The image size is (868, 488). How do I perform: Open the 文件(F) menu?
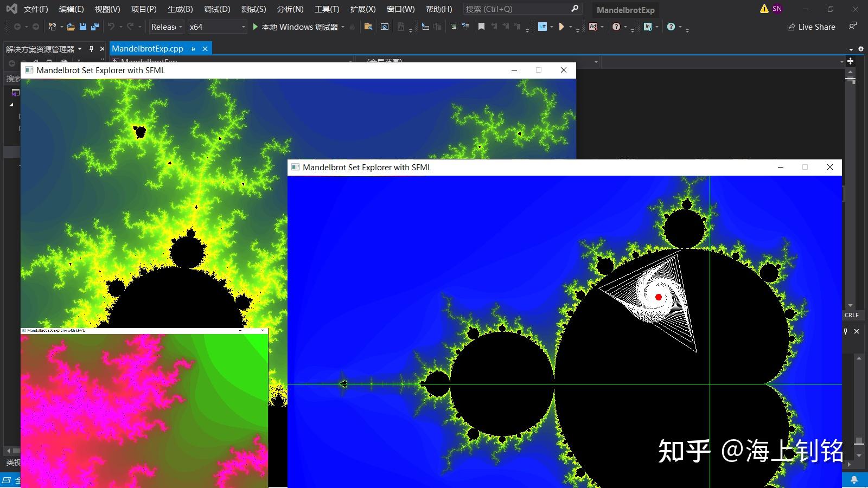click(36, 9)
